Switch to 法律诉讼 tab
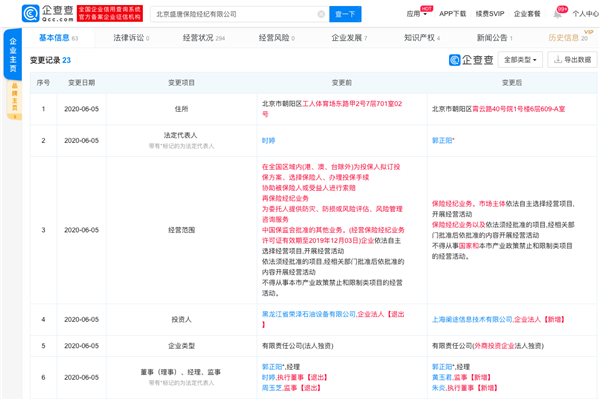This screenshot has width=600, height=400. point(131,38)
